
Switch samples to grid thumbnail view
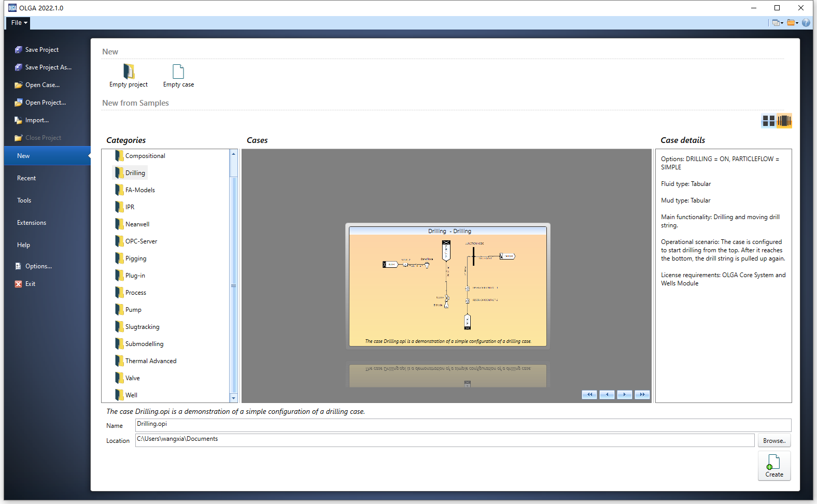pos(769,121)
